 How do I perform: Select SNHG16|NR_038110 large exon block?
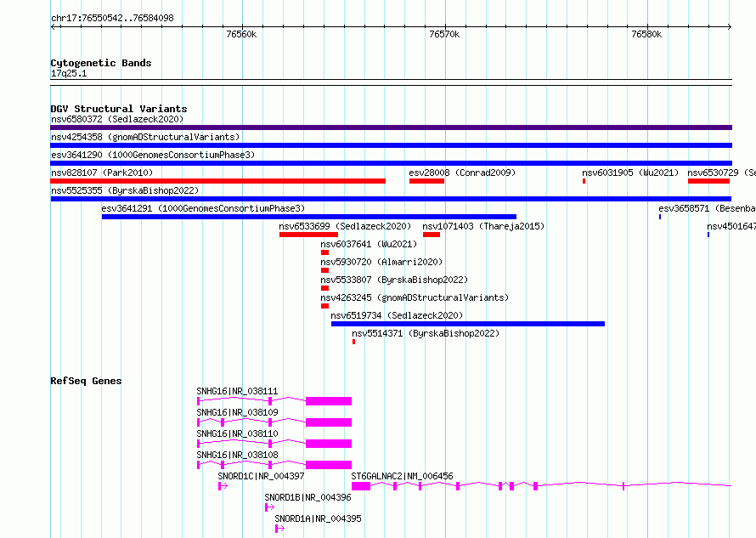point(329,444)
